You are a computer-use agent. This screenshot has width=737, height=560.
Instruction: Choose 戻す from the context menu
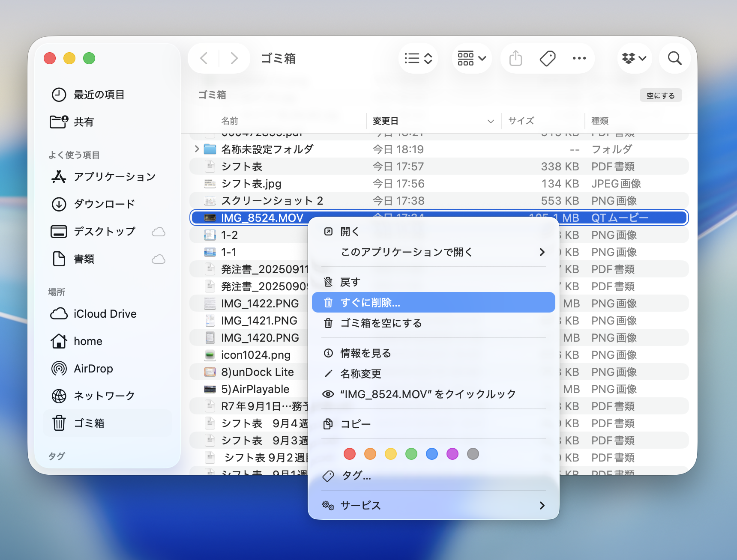pos(434,282)
